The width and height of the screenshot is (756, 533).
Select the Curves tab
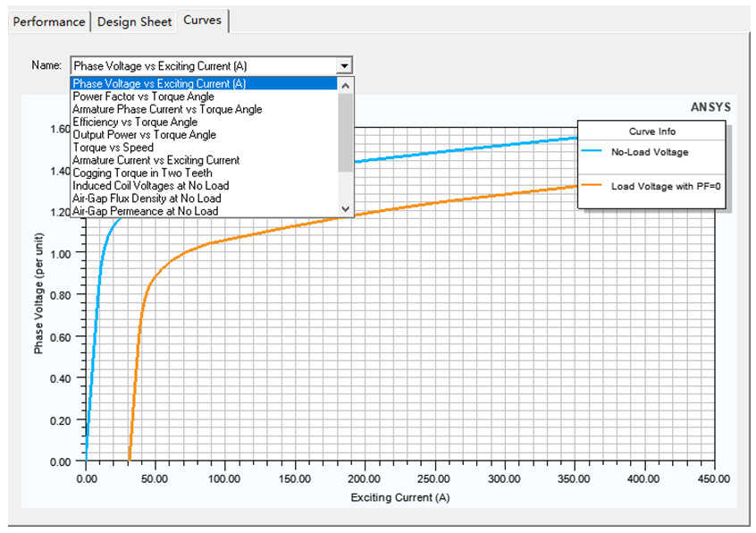203,21
